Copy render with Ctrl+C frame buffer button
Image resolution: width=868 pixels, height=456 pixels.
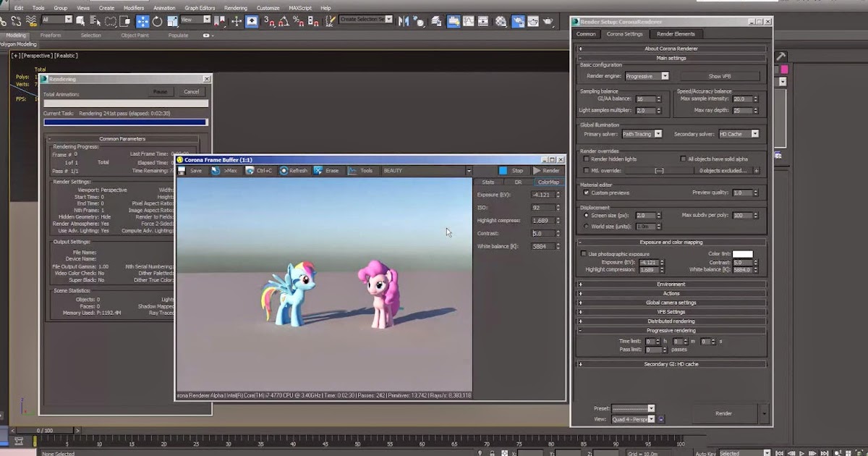[259, 171]
